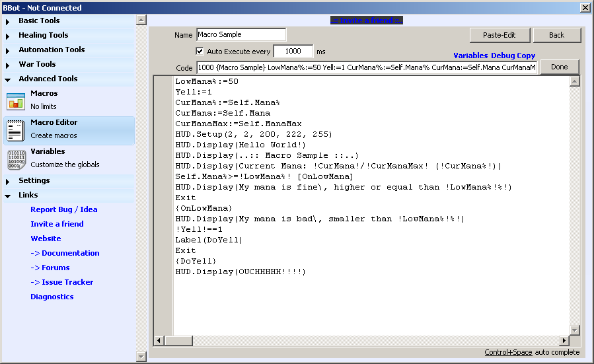Toggle the Auto Execute checkbox

click(x=200, y=52)
